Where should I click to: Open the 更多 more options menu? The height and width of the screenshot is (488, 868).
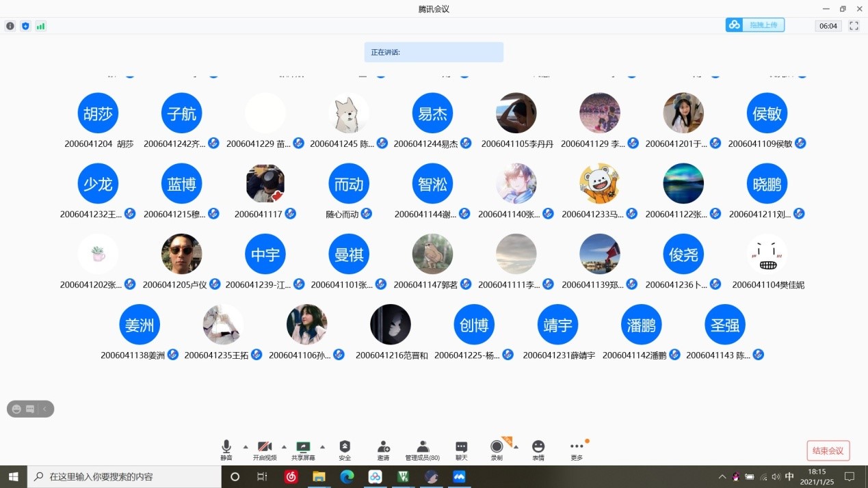click(577, 449)
